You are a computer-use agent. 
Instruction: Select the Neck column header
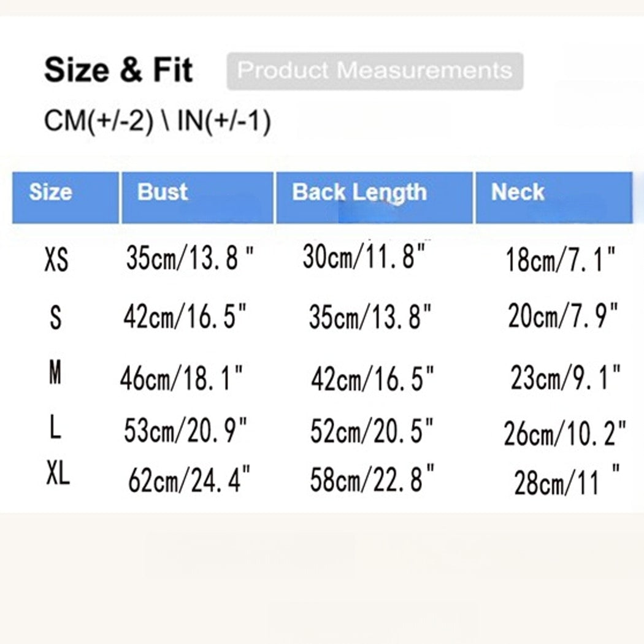click(x=554, y=197)
